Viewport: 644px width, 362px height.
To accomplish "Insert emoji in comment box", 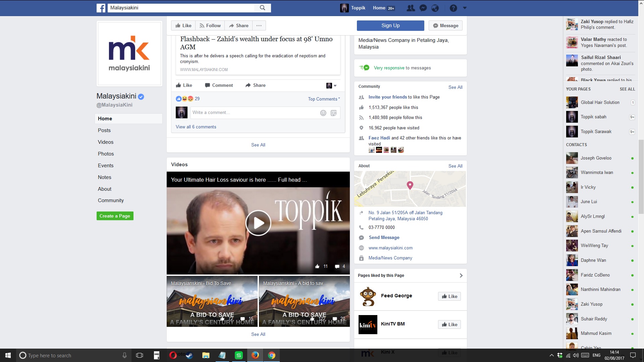I will [323, 113].
